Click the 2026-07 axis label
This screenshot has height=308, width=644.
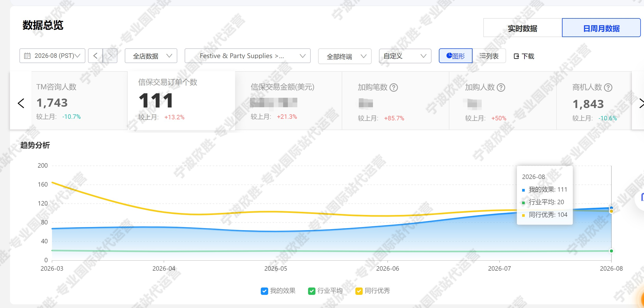[x=500, y=269]
